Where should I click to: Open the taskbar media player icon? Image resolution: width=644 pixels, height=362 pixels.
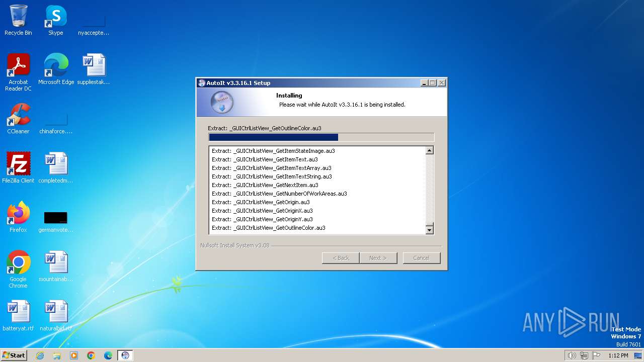pyautogui.click(x=74, y=355)
